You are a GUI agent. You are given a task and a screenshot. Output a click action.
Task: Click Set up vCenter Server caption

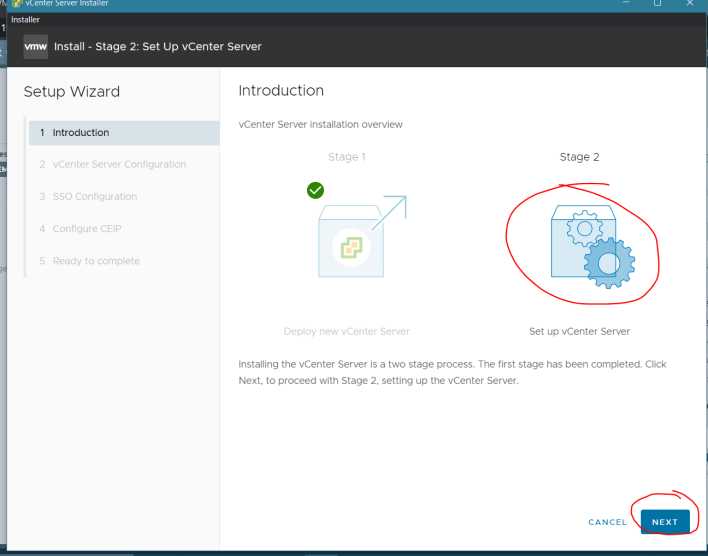click(x=579, y=332)
